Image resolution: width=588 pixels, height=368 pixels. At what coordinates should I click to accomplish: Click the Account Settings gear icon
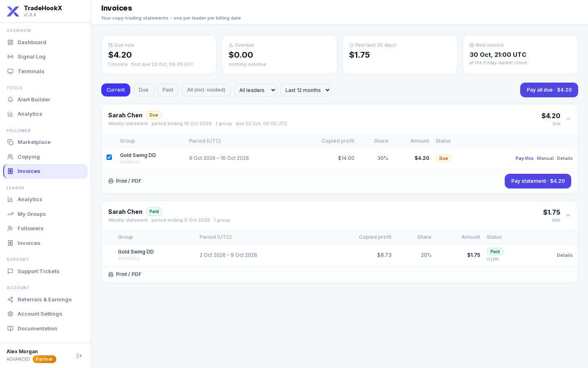[11, 314]
